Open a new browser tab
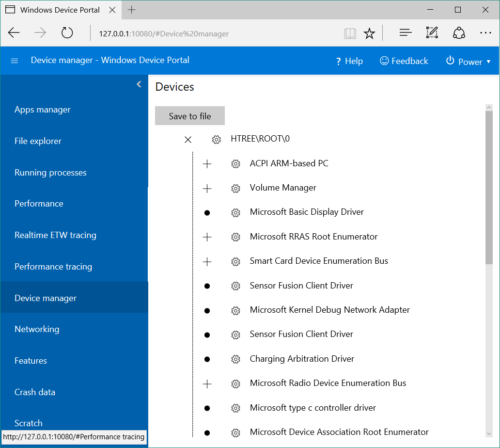Screen dimensions: 500x448 (x=132, y=9)
